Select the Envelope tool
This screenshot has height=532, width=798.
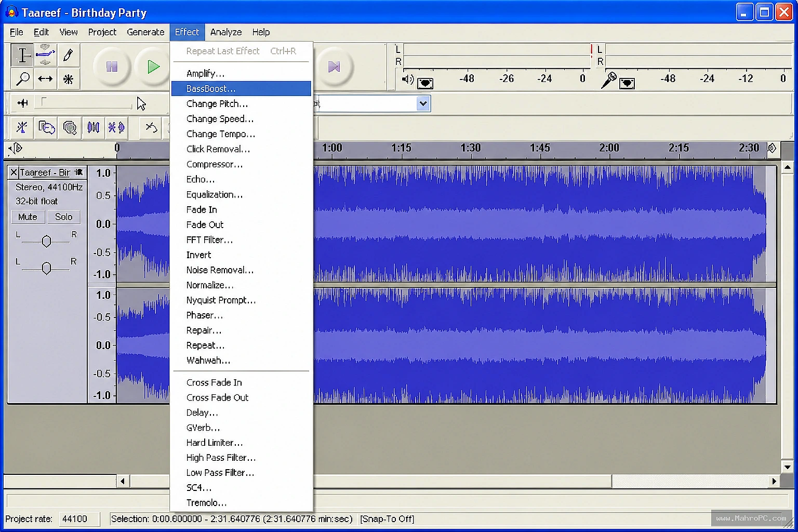[x=45, y=55]
